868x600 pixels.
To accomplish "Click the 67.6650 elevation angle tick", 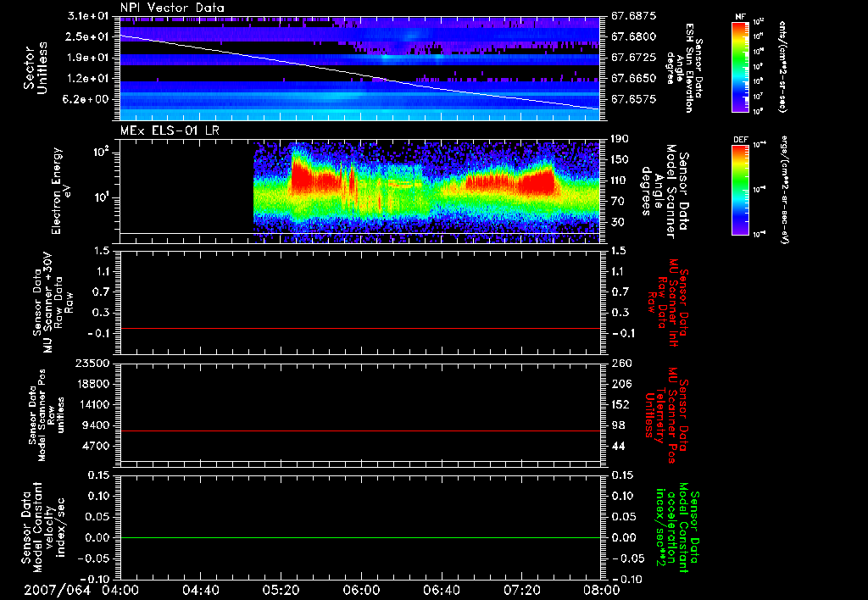I will coord(634,79).
